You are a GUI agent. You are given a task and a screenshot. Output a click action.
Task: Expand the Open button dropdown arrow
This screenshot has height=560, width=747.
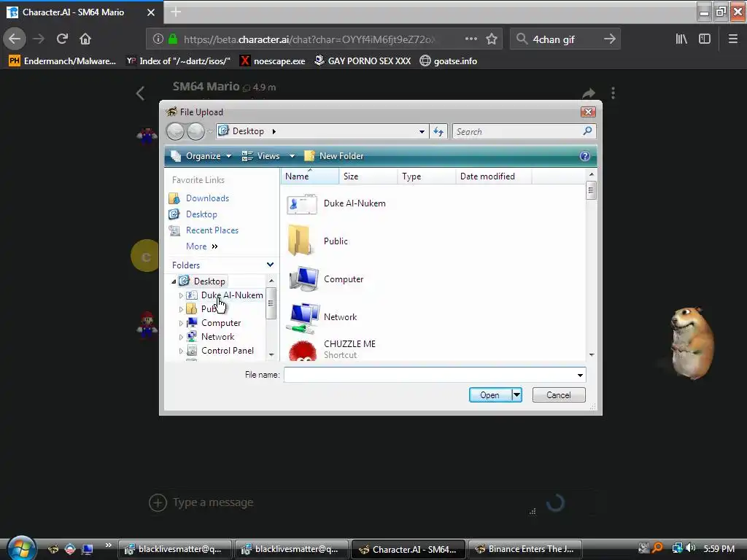click(x=516, y=395)
